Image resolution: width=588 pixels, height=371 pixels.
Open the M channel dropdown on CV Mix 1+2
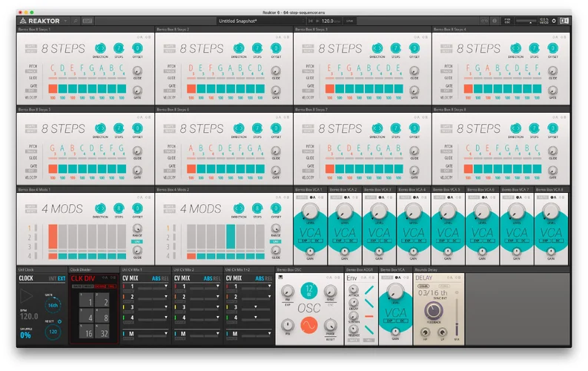pyautogui.click(x=269, y=333)
